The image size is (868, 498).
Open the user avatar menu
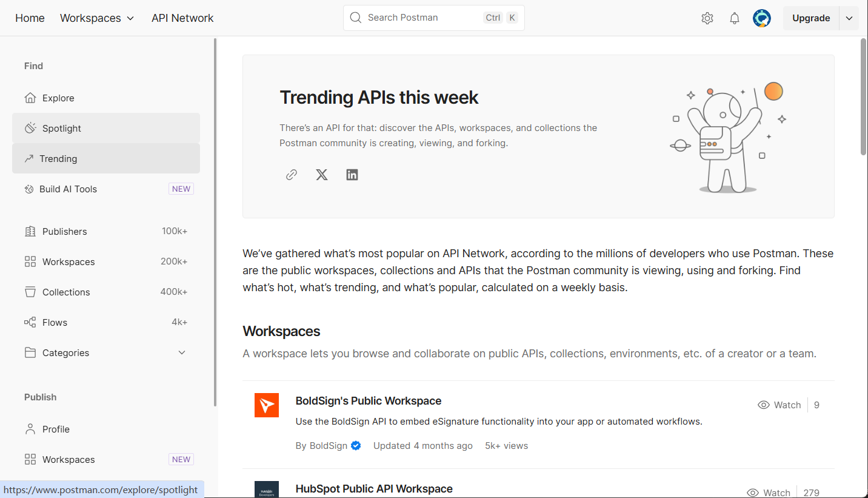point(762,18)
